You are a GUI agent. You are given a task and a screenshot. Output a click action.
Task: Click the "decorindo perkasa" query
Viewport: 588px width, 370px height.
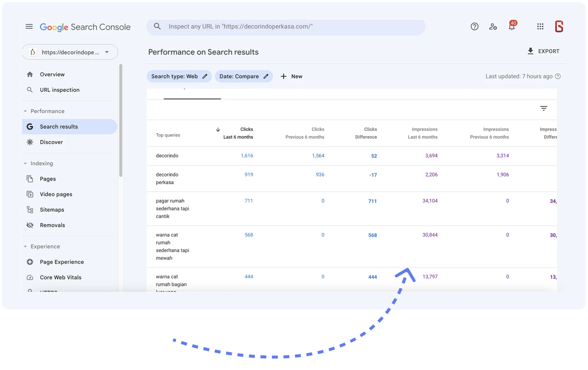(167, 178)
